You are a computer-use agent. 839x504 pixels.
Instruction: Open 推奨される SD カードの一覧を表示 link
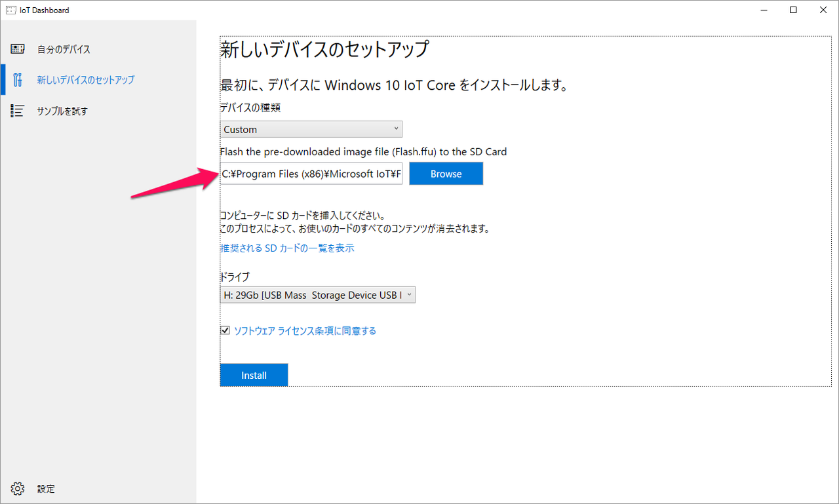pos(287,248)
